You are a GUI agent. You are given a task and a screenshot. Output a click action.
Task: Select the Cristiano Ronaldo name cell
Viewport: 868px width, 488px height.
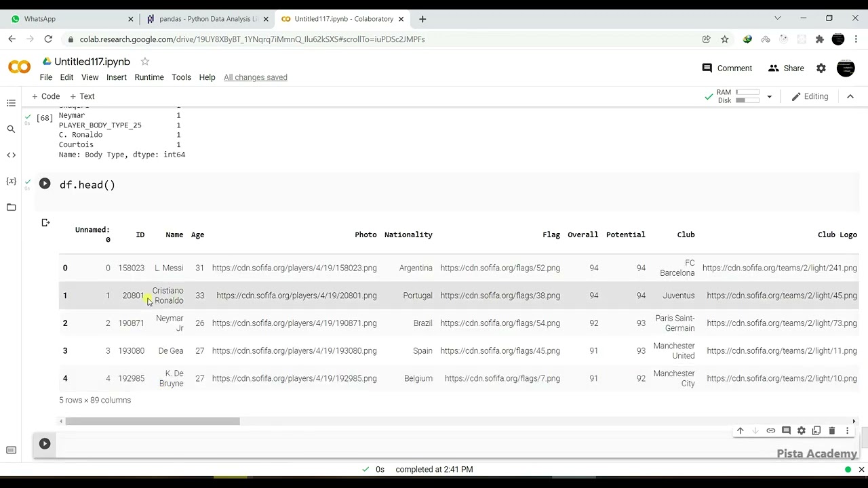click(x=168, y=296)
